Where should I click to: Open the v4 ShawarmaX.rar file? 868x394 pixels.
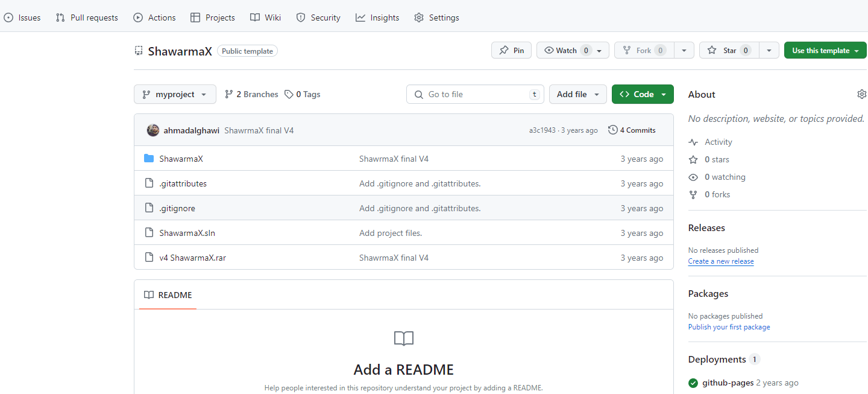192,258
